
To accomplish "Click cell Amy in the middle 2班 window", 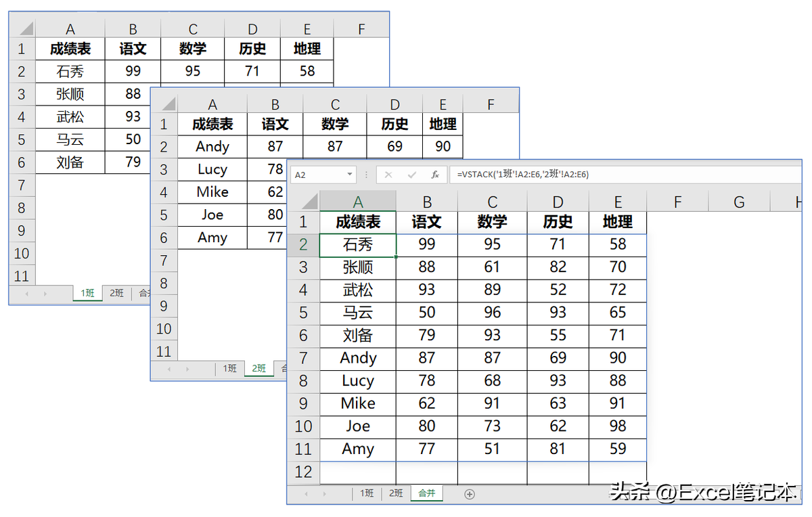I will click(212, 238).
